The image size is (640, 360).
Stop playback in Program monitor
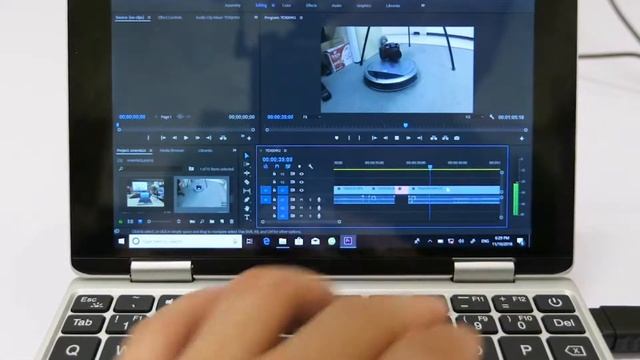coord(397,138)
